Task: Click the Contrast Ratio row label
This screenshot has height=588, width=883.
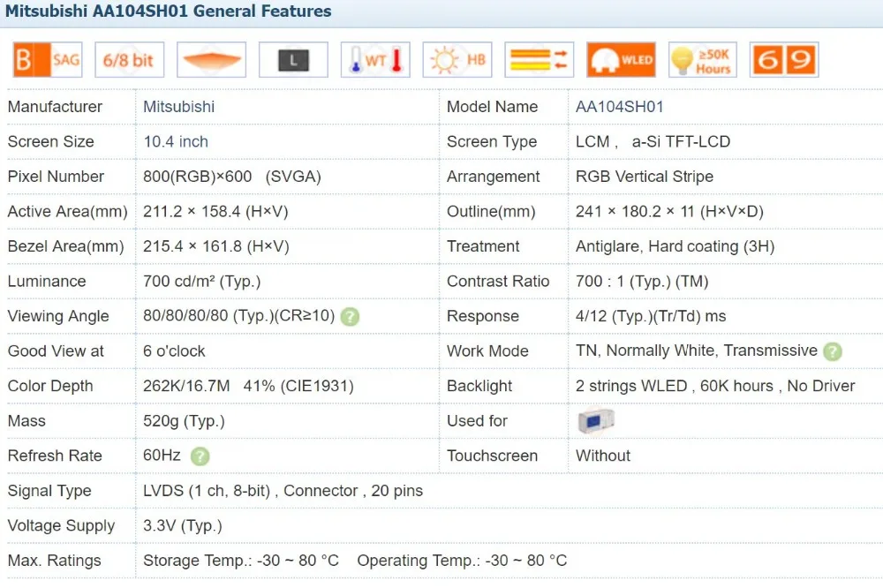Action: coord(498,282)
